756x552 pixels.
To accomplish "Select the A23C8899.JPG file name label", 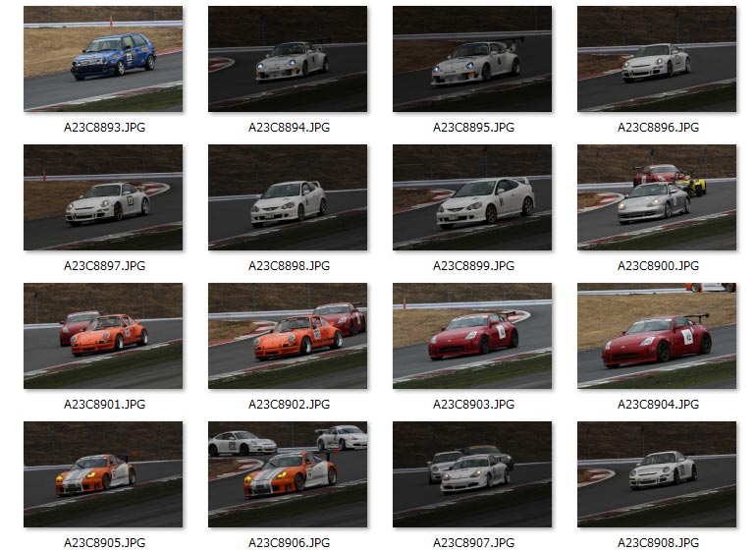I will [474, 266].
